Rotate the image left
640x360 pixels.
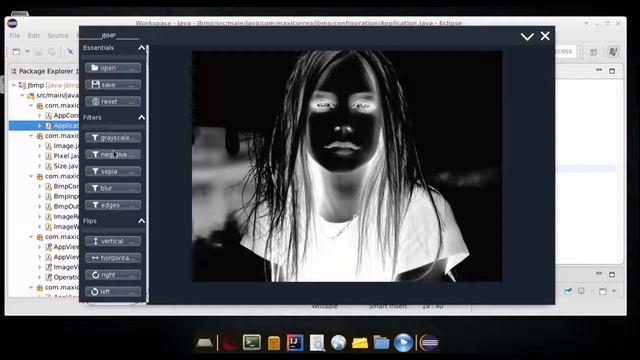pyautogui.click(x=113, y=291)
